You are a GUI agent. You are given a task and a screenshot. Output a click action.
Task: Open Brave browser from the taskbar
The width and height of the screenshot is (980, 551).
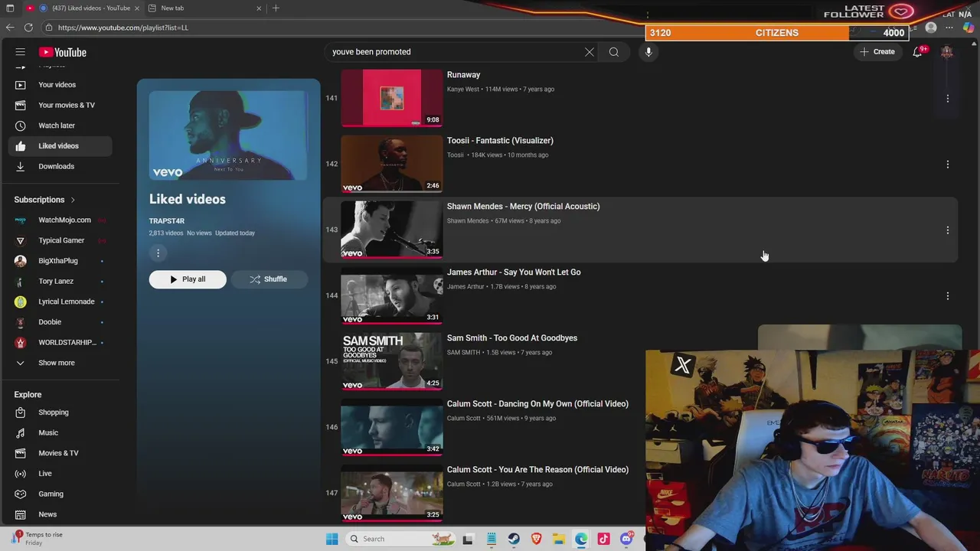[x=536, y=539]
